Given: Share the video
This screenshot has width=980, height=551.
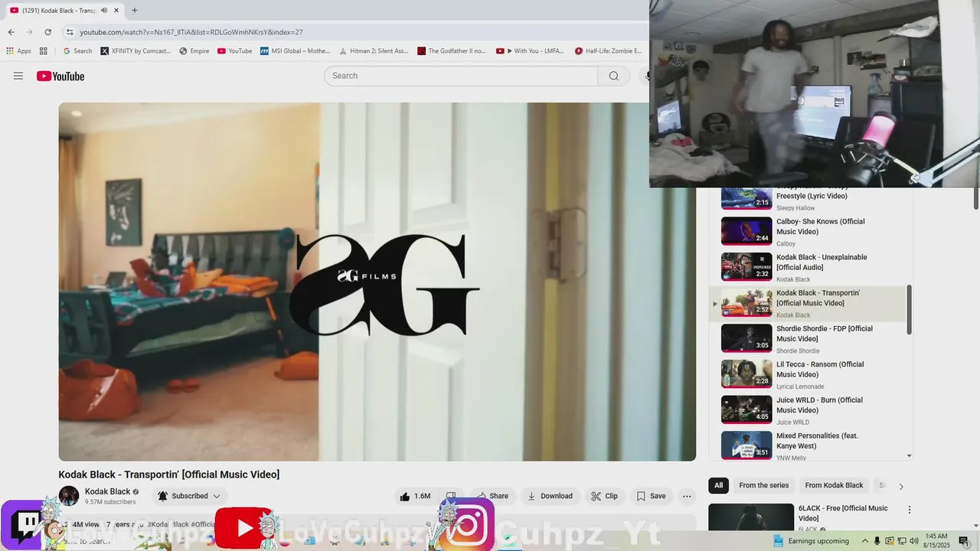Looking at the screenshot, I should tap(491, 496).
